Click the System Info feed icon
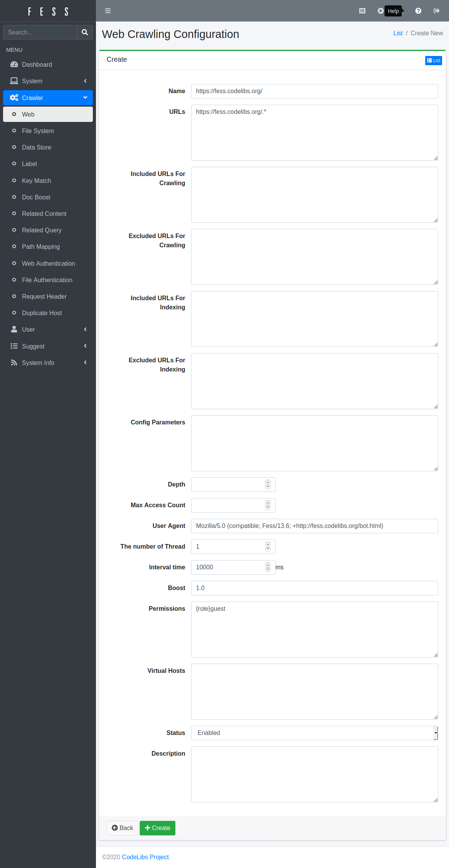The width and height of the screenshot is (449, 868). pos(14,363)
